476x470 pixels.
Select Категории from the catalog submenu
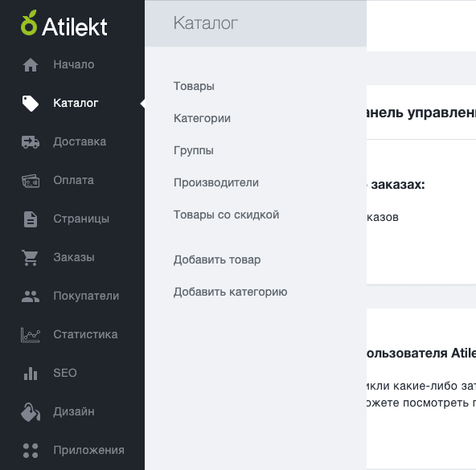[202, 118]
